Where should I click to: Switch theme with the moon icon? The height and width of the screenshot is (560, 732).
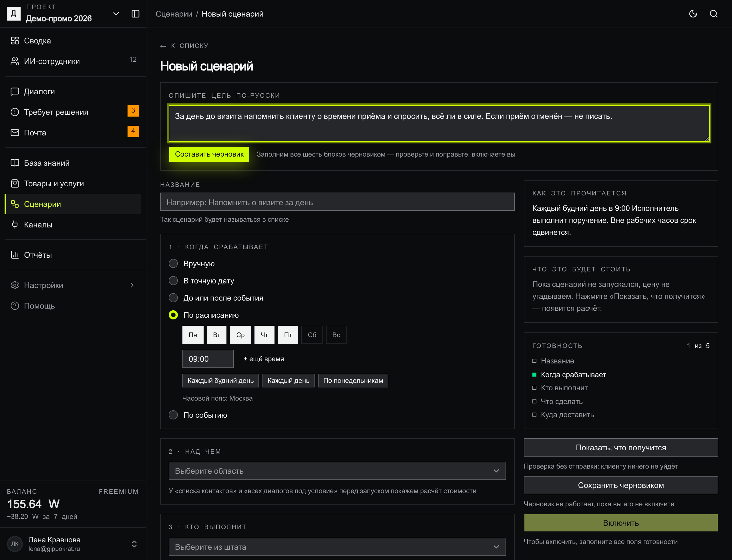(693, 14)
